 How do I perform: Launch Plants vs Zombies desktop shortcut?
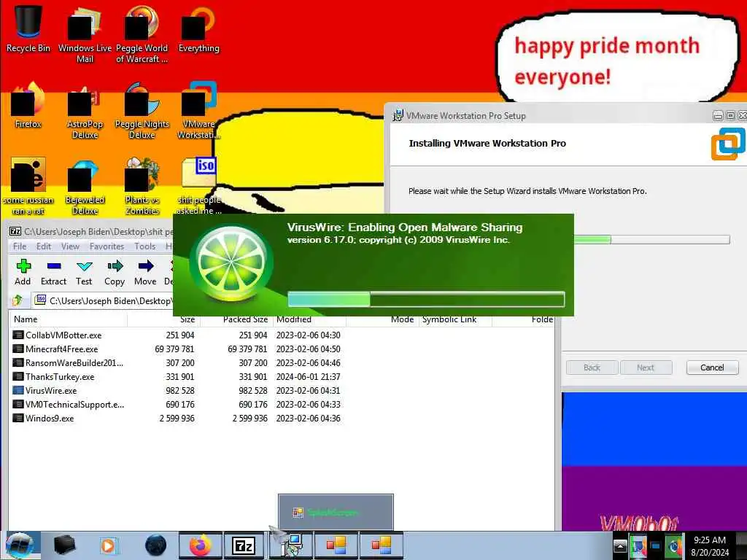click(142, 186)
